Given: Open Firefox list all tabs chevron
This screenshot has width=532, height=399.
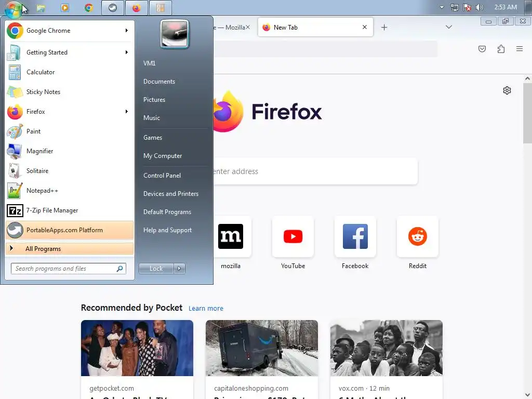Looking at the screenshot, I should (448, 27).
